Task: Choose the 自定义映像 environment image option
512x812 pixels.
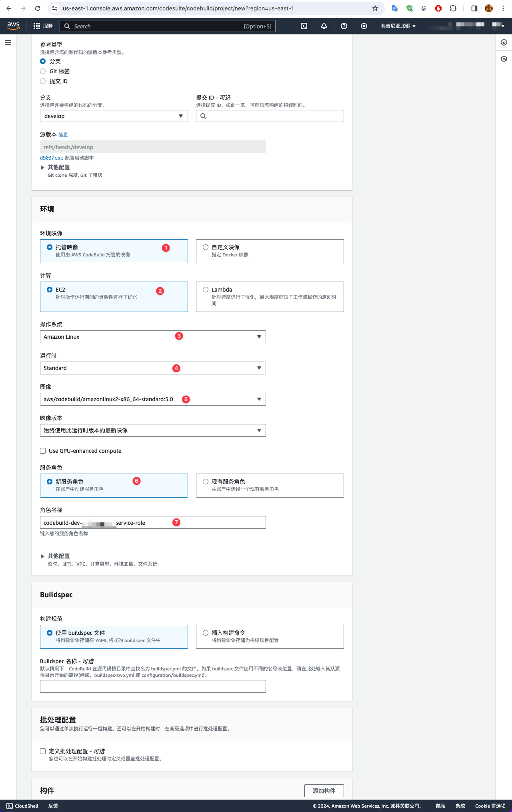Action: 270,251
